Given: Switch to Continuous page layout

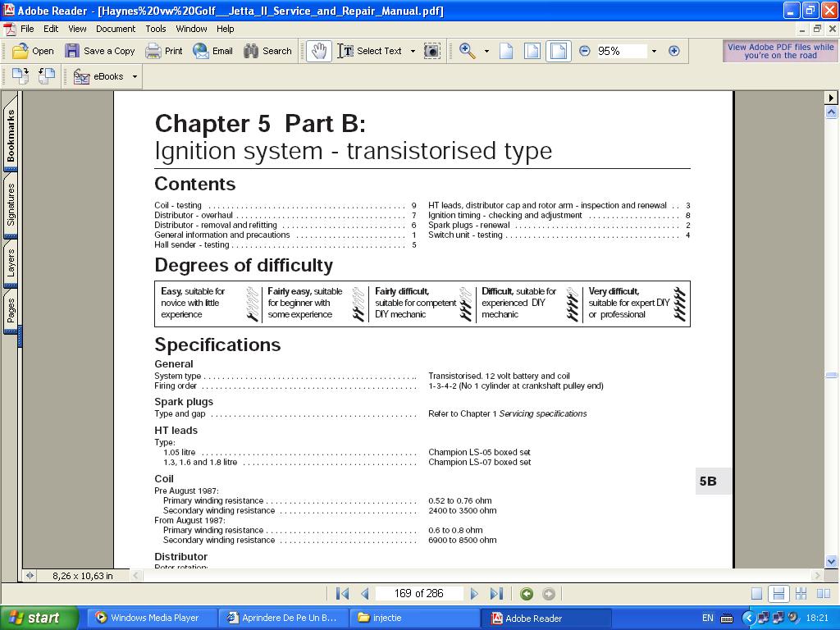Looking at the screenshot, I should 778,594.
